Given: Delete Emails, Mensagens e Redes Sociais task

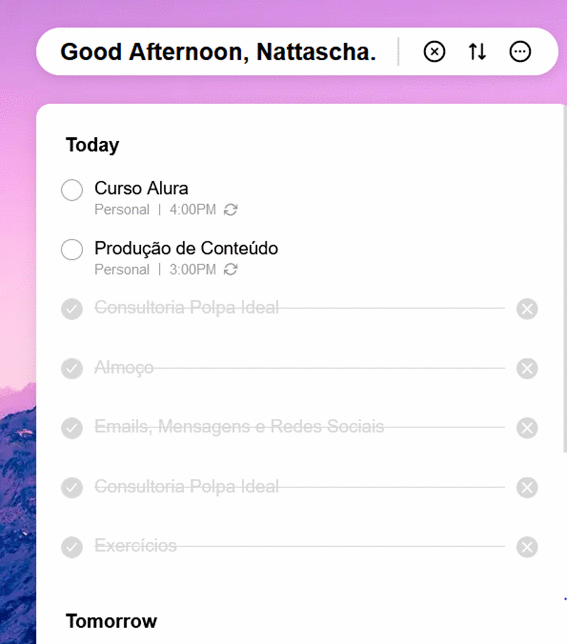Looking at the screenshot, I should pos(527,428).
